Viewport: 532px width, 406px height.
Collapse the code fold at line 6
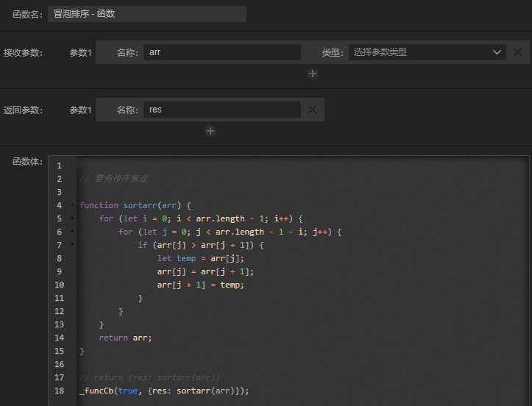[72, 232]
